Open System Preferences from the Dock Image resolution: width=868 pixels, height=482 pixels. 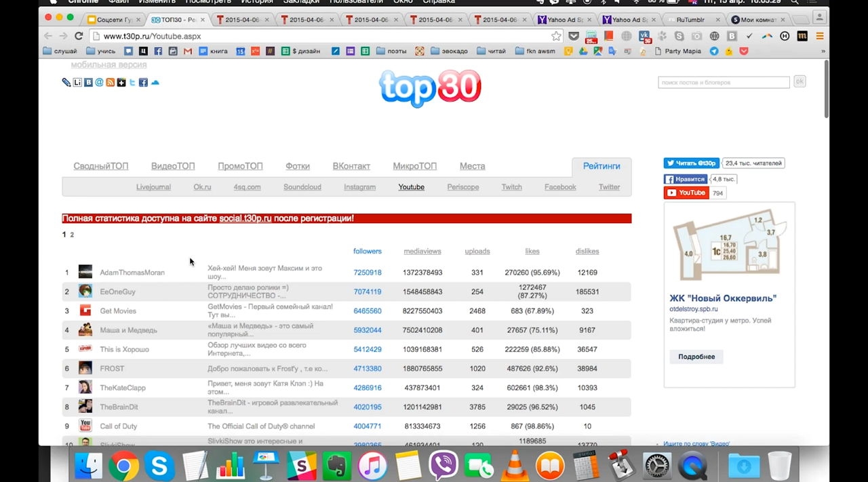tap(656, 466)
